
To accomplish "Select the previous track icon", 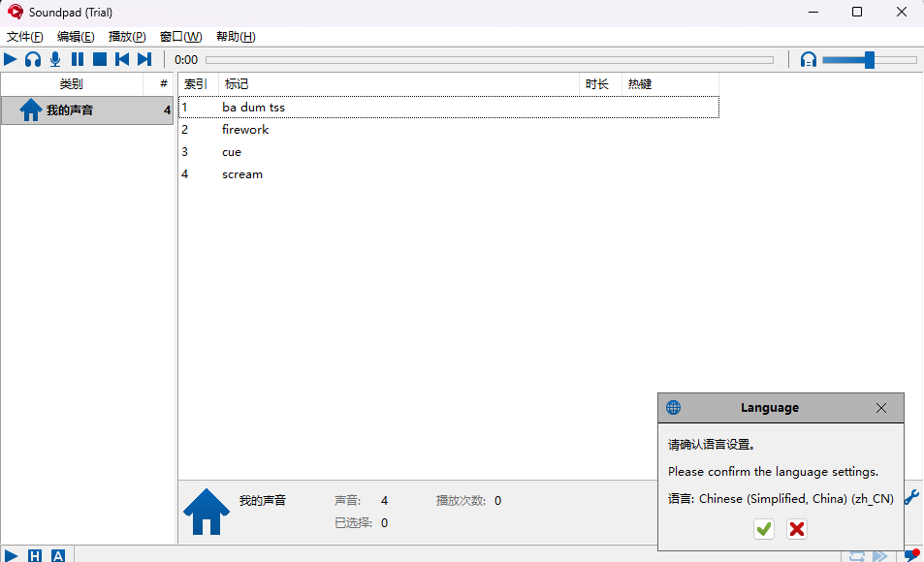I will 121,59.
